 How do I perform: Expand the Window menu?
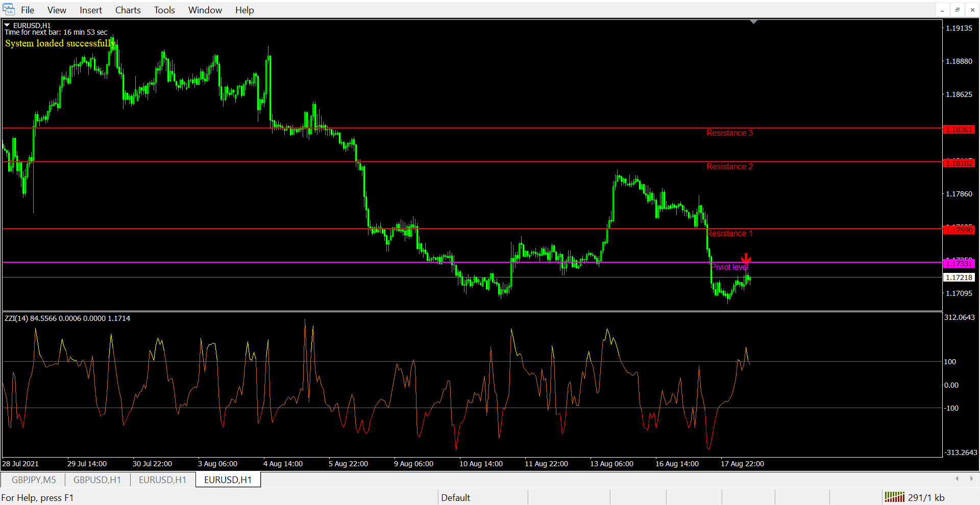pos(205,10)
